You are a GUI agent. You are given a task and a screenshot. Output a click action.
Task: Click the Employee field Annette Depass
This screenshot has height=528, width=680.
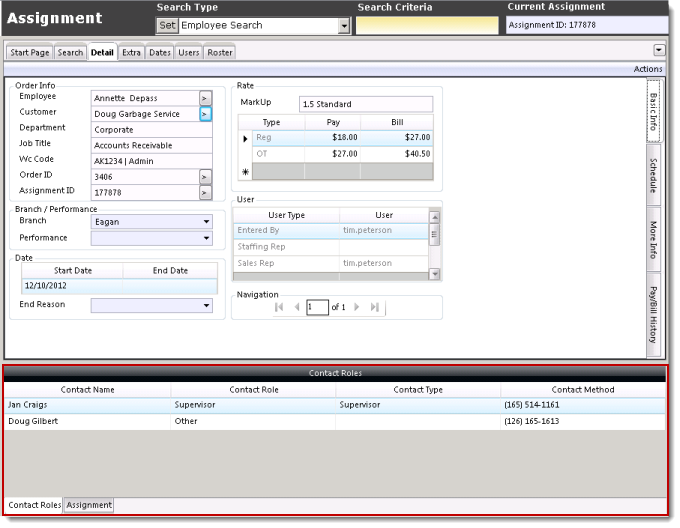tap(145, 98)
